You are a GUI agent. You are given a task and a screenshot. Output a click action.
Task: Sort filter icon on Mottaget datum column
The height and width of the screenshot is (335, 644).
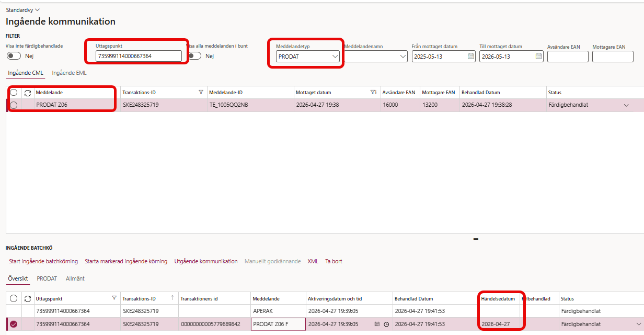click(x=373, y=92)
